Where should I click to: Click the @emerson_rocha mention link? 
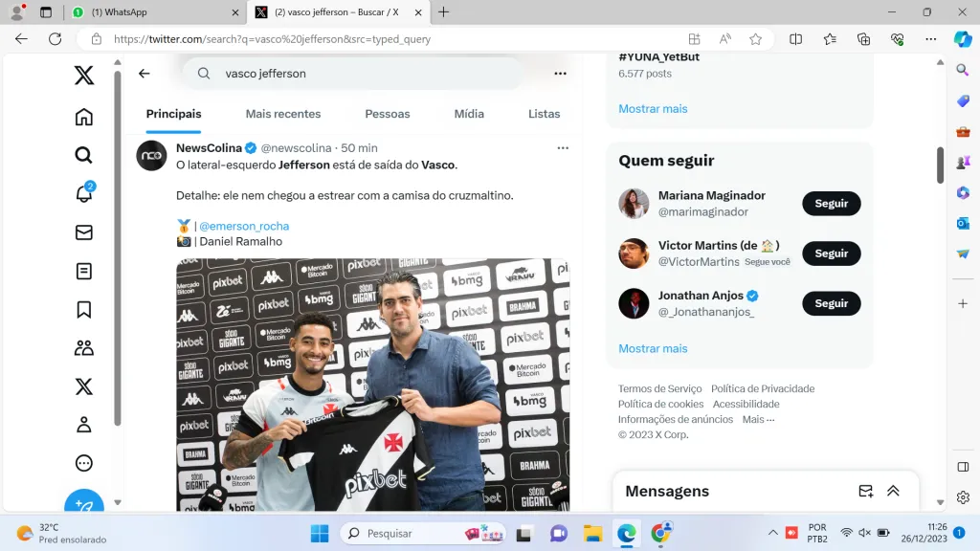coord(244,227)
